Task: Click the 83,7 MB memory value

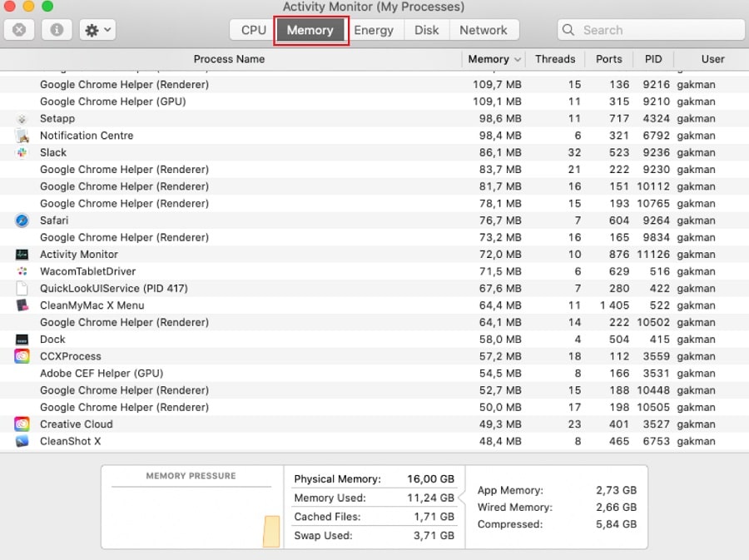Action: click(x=500, y=170)
